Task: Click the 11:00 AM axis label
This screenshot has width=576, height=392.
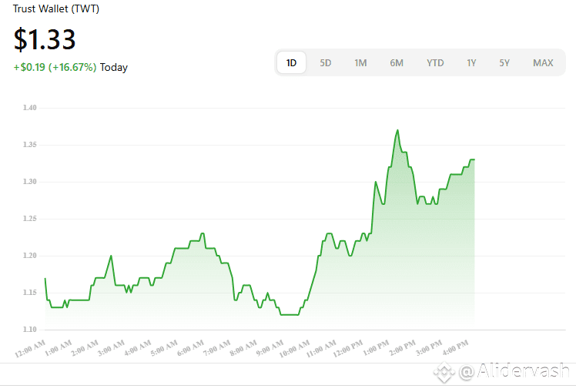Action: (x=321, y=349)
